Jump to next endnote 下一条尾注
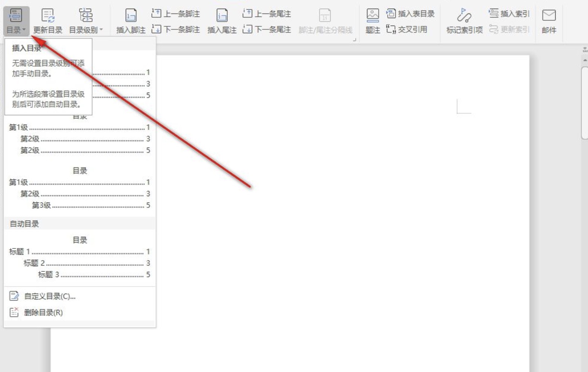 point(267,29)
